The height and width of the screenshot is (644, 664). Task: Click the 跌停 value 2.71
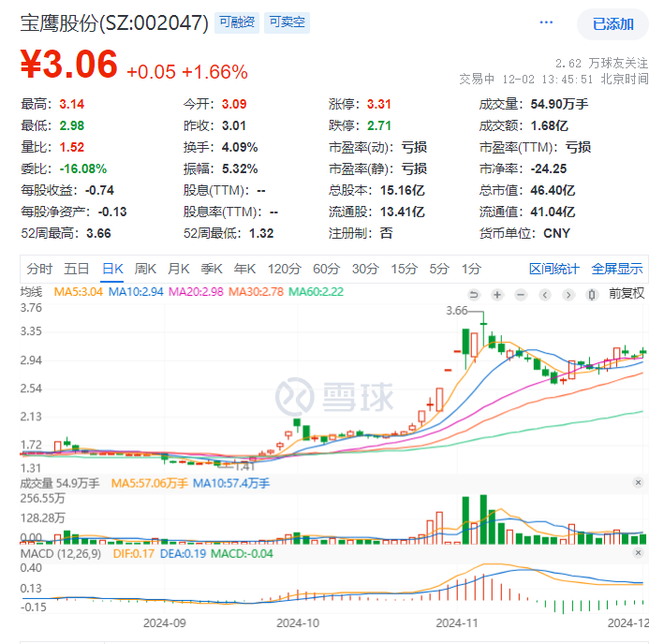(x=378, y=125)
